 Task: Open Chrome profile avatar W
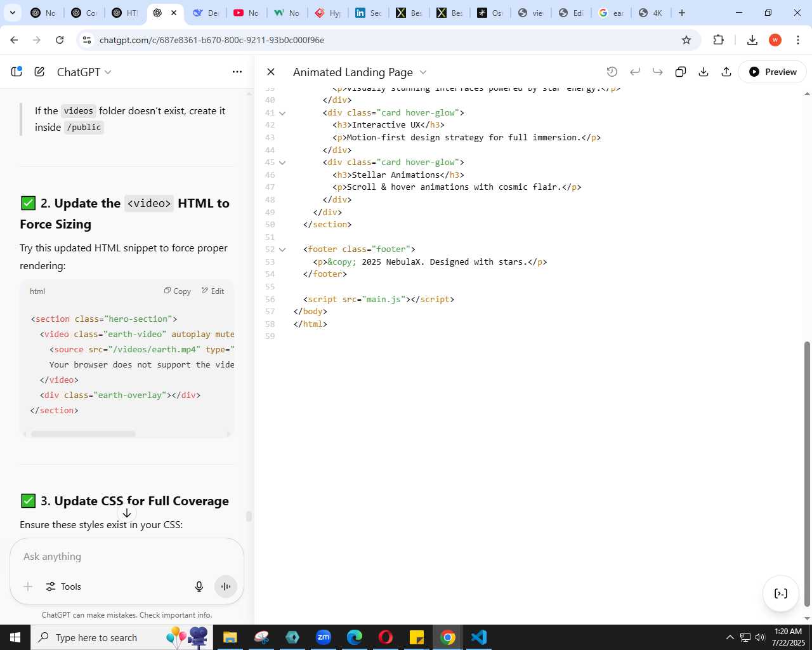(x=775, y=40)
